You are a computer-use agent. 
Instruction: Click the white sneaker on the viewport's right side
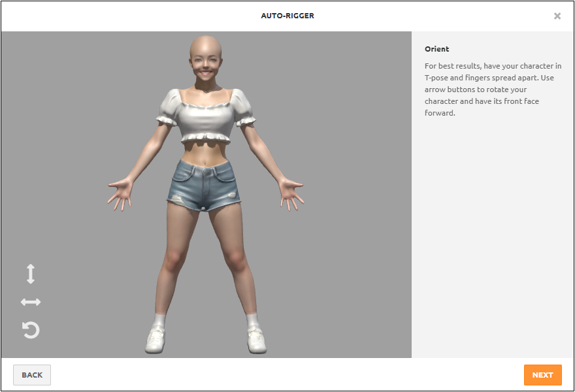(x=256, y=340)
